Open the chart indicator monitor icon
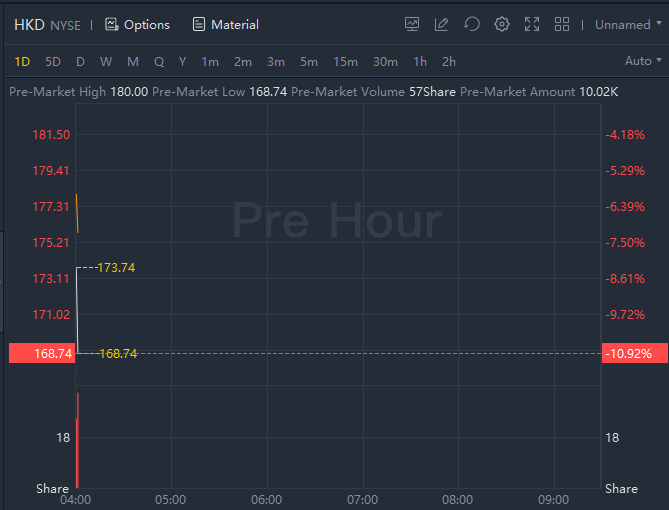Screen dimensions: 669x510 click(x=412, y=24)
